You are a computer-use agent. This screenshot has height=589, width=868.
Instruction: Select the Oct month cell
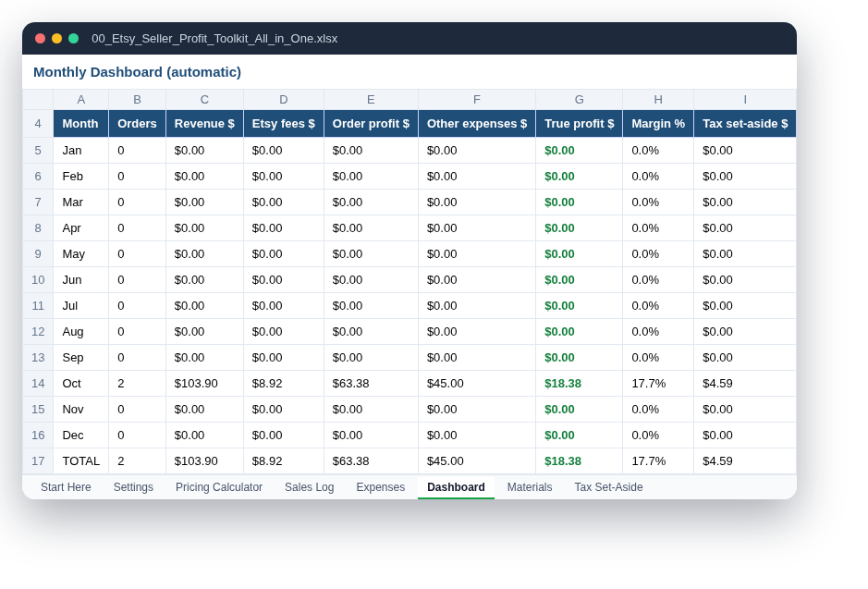80,384
